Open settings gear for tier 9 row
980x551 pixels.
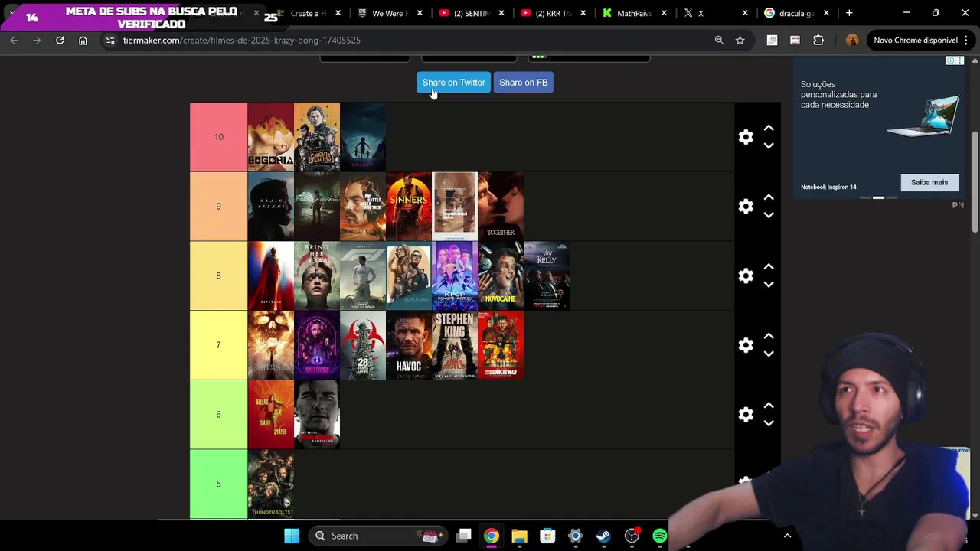(x=746, y=207)
